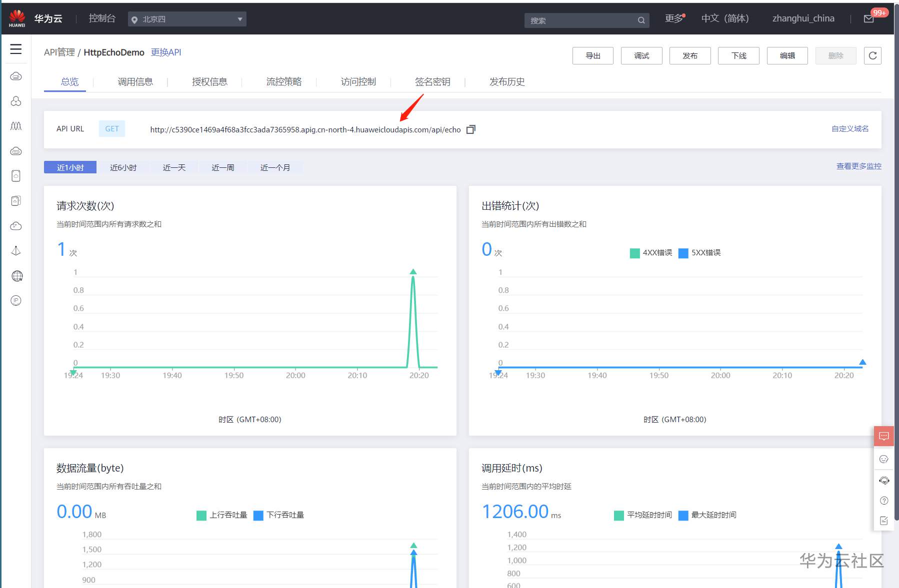Click the smiley satisfaction icon
This screenshot has height=588, width=899.
884,459
